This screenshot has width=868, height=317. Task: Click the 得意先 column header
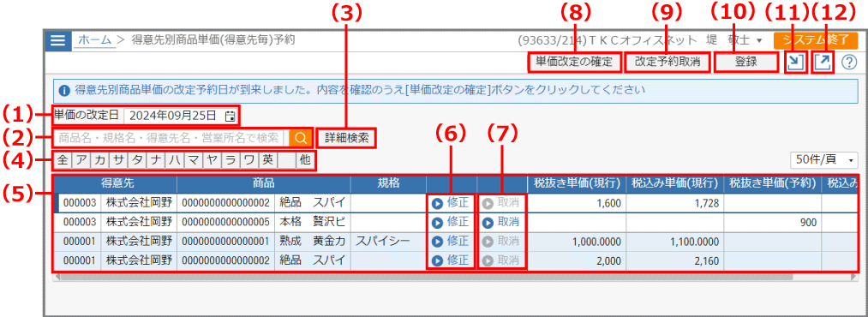117,184
